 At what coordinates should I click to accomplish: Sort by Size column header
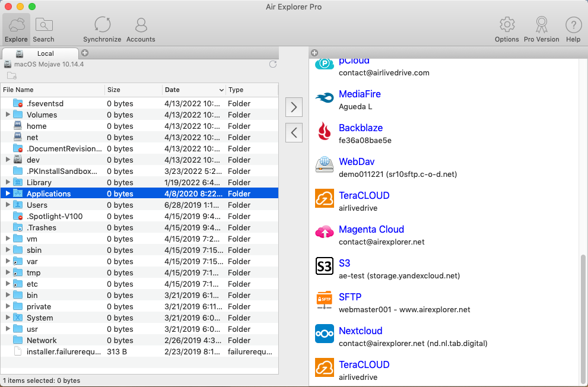pos(134,90)
